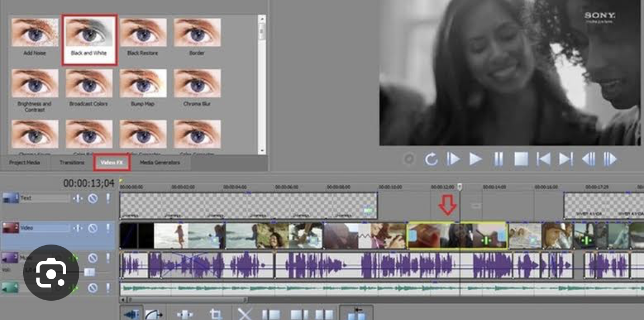
Task: Click the record button in preview transport
Action: [408, 159]
